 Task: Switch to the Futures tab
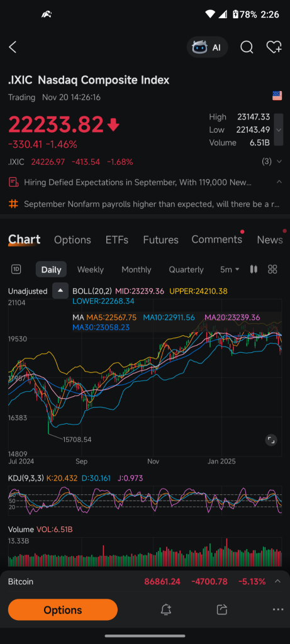click(160, 240)
